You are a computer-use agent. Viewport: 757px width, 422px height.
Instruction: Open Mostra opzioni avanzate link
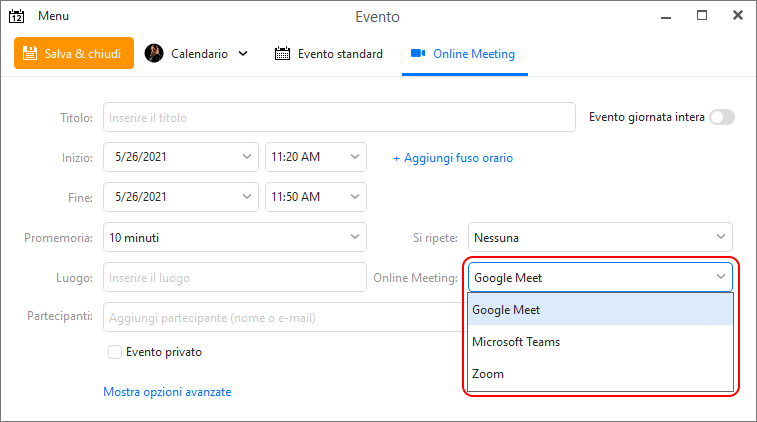coord(167,392)
